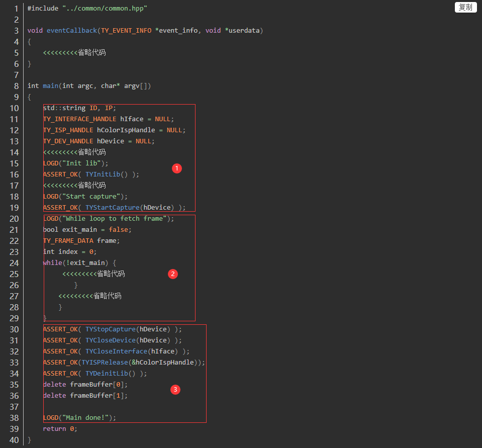Click the eventCallback function name
Image resolution: width=482 pixels, height=448 pixels.
point(72,31)
